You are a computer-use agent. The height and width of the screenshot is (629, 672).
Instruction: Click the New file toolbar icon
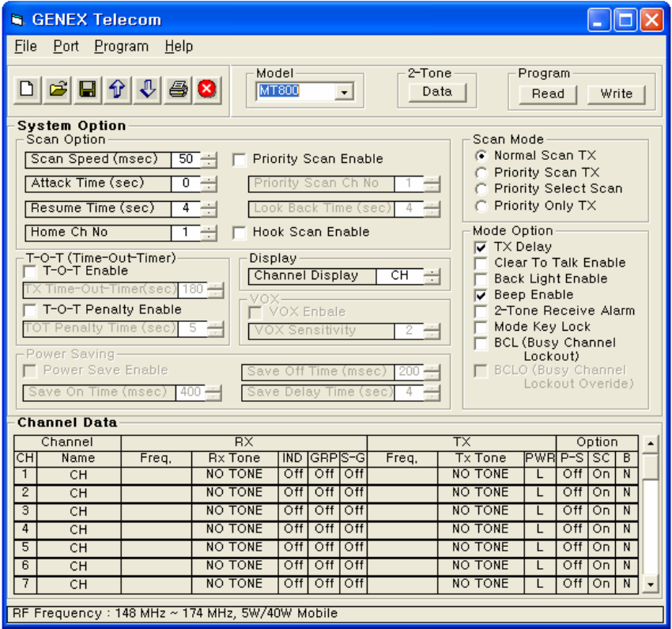pyautogui.click(x=27, y=89)
